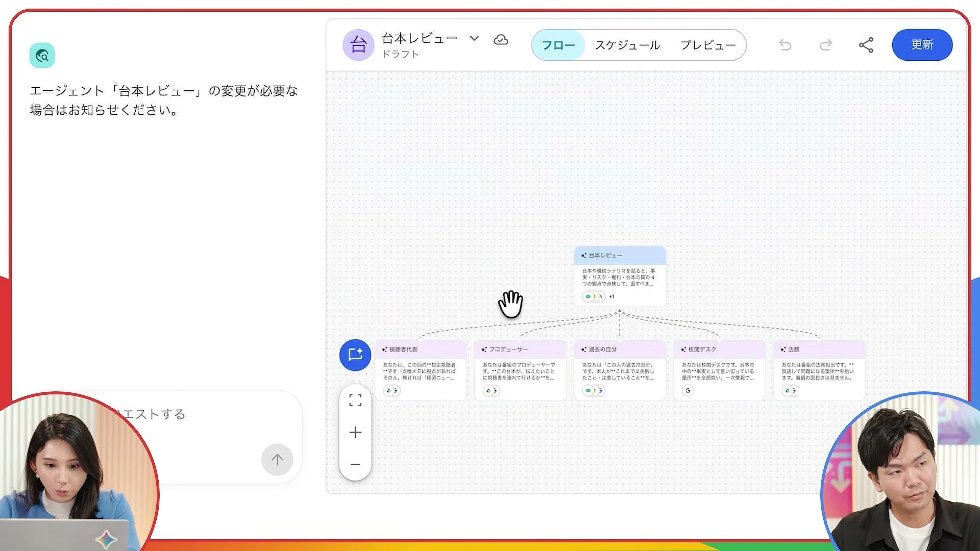Click the blue 更新 button
This screenshot has width=980, height=551.
point(922,45)
